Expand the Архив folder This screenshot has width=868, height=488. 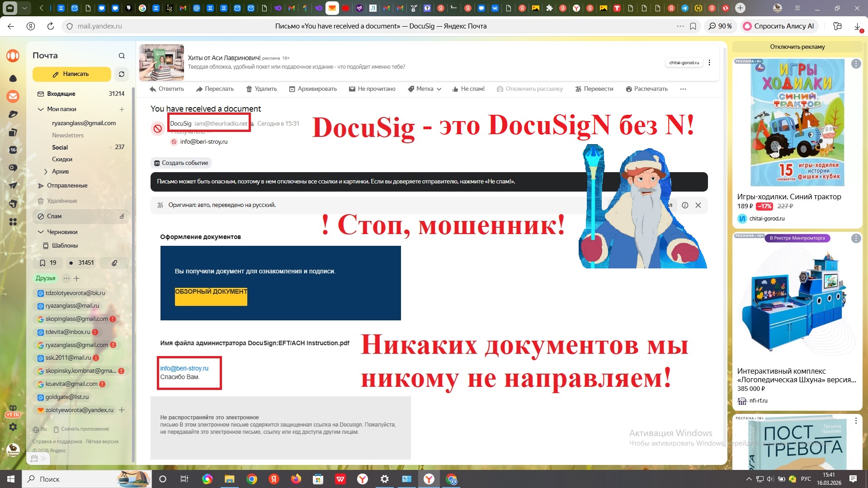(x=46, y=172)
